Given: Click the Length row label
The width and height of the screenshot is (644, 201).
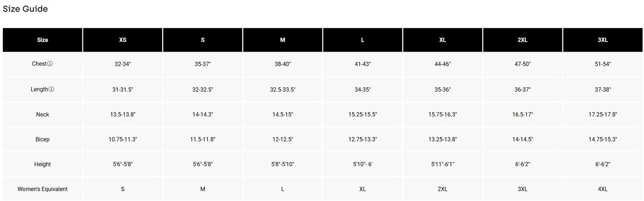Looking at the screenshot, I should point(39,89).
